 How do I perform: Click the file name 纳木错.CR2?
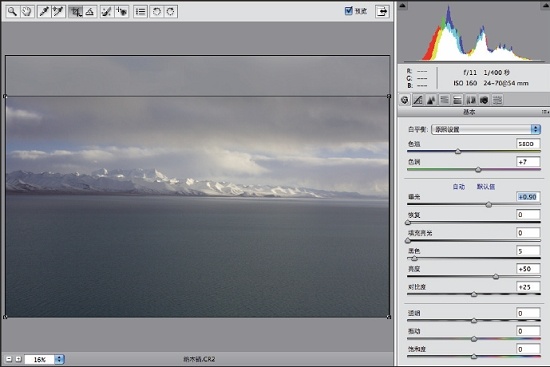coord(199,359)
